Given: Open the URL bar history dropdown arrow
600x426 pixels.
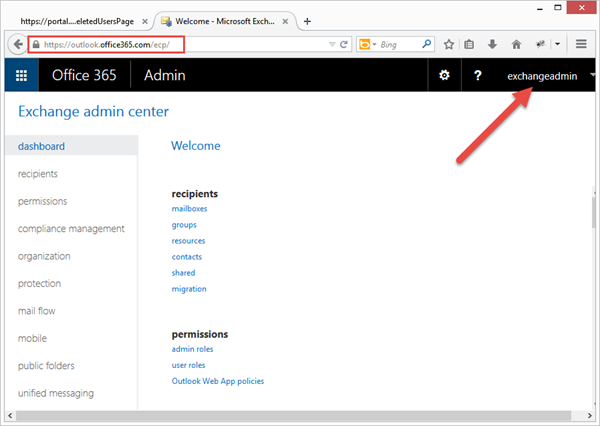Looking at the screenshot, I should click(x=332, y=44).
